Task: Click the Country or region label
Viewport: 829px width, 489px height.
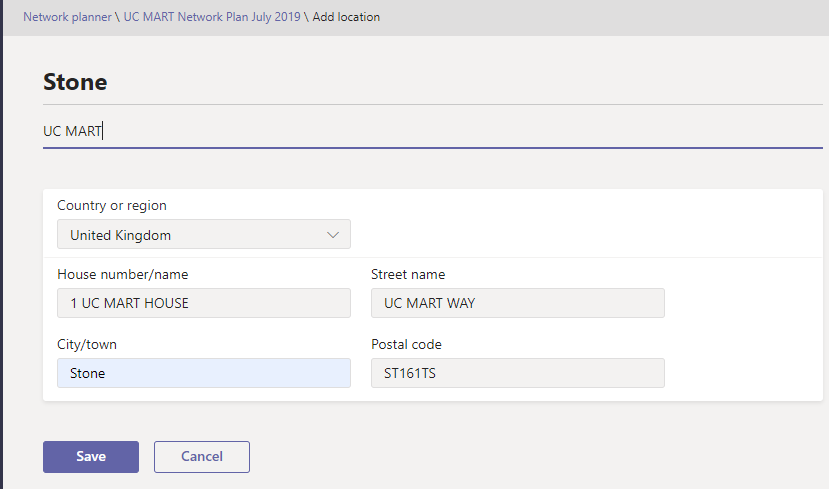Action: (x=112, y=205)
